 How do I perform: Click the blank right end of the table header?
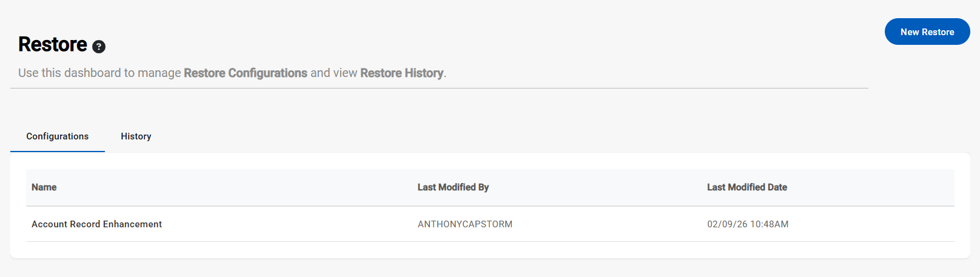898,187
